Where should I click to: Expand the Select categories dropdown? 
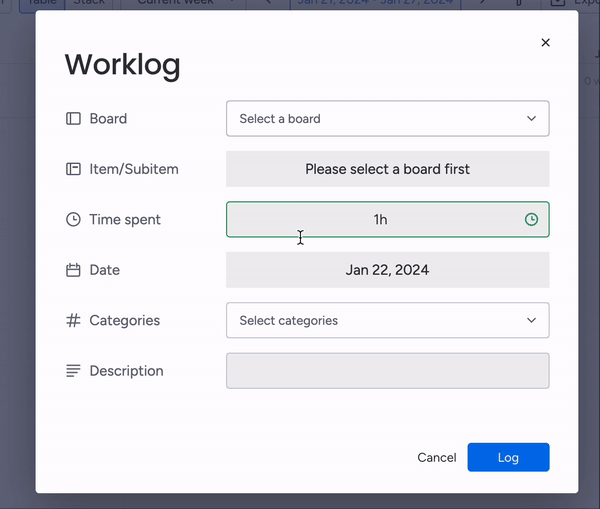pyautogui.click(x=387, y=321)
